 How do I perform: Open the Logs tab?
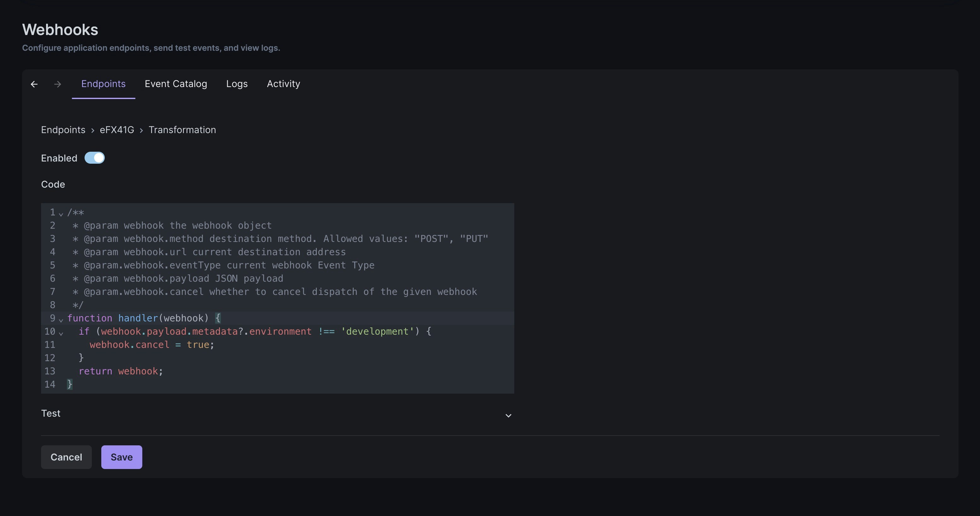(x=237, y=84)
